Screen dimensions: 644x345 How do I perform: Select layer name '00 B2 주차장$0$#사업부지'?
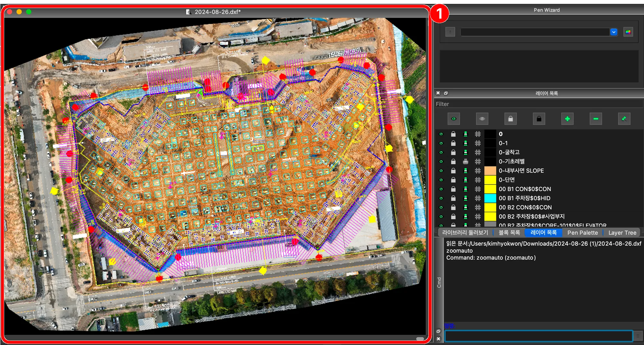coord(532,216)
